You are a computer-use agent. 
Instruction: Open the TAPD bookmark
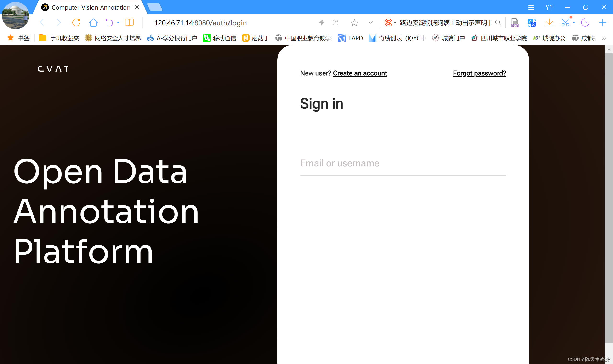pos(350,38)
